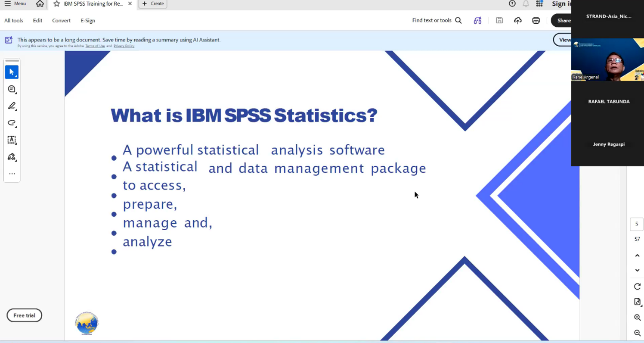Open the Terms of Use link
The image size is (644, 343).
tap(95, 46)
